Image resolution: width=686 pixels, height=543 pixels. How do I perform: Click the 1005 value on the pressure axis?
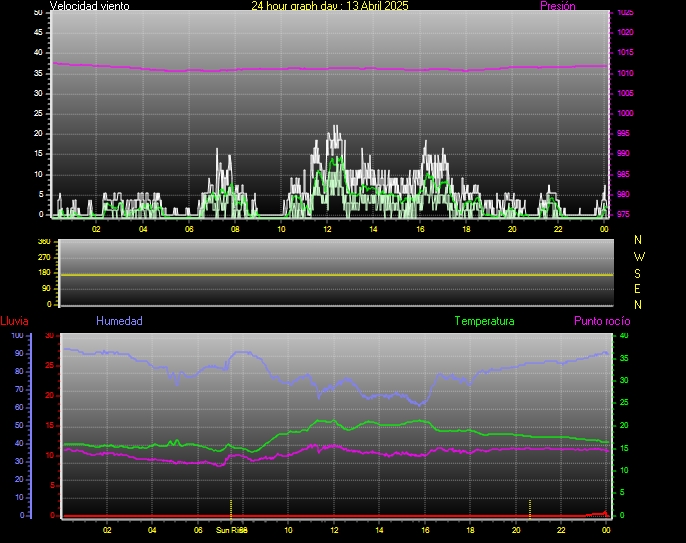tap(625, 93)
